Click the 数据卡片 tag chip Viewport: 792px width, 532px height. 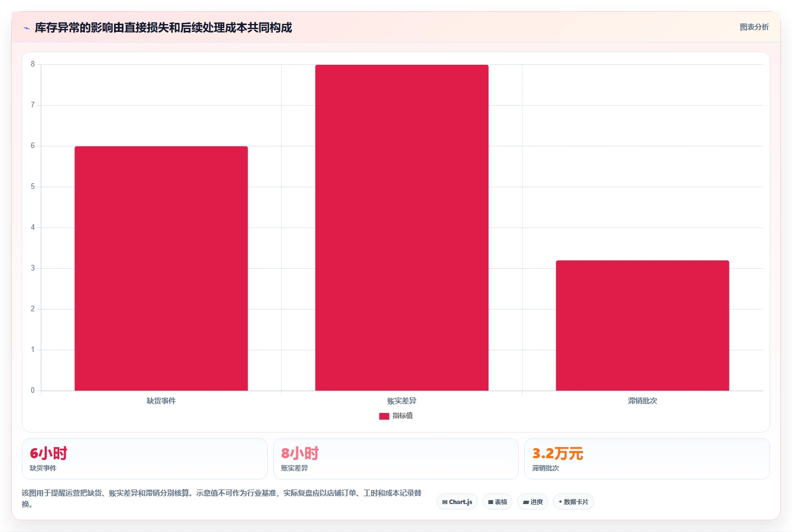click(x=573, y=502)
